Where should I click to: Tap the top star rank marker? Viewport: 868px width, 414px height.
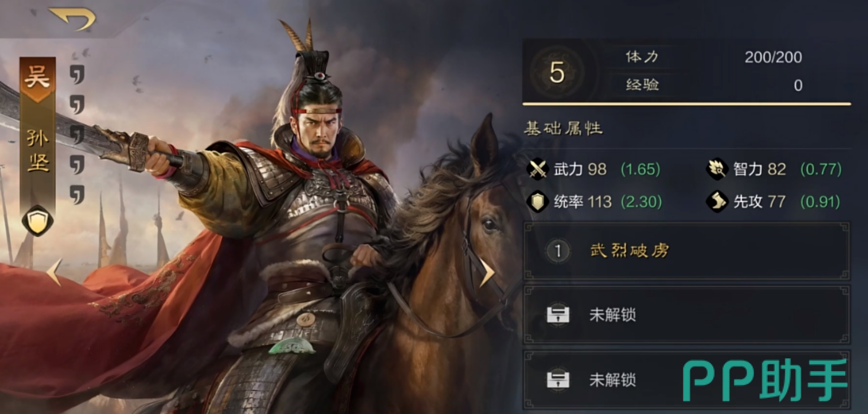click(77, 74)
